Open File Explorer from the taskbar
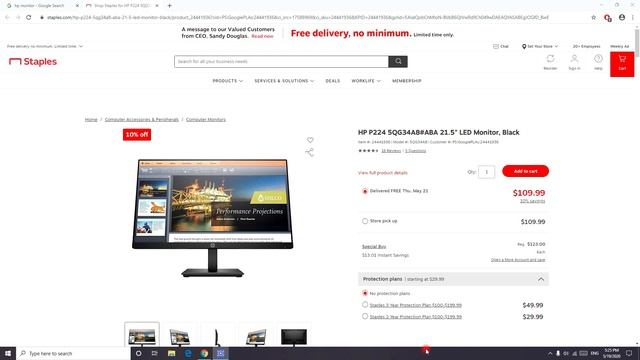Viewport: 640px width, 360px height. (x=171, y=353)
